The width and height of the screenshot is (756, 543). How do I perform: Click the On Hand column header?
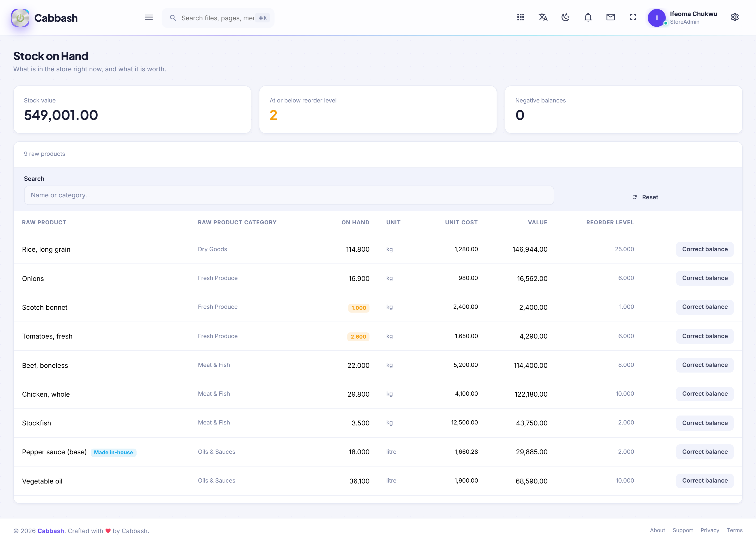coord(355,222)
